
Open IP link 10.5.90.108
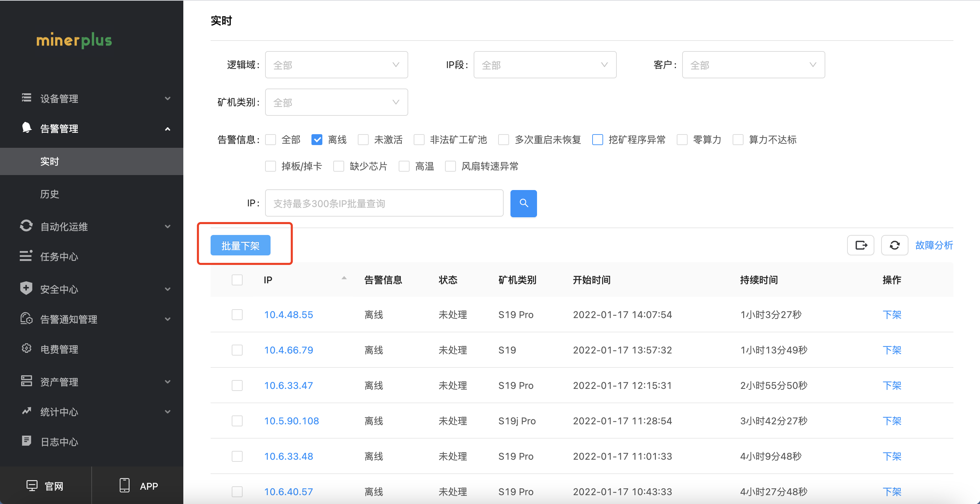point(291,421)
